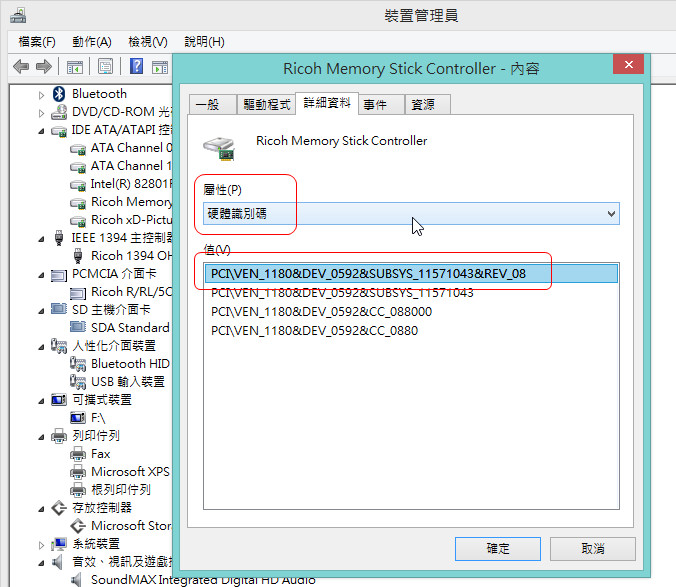
Task: Click the Back arrow in Device Manager toolbar
Action: pyautogui.click(x=21, y=67)
